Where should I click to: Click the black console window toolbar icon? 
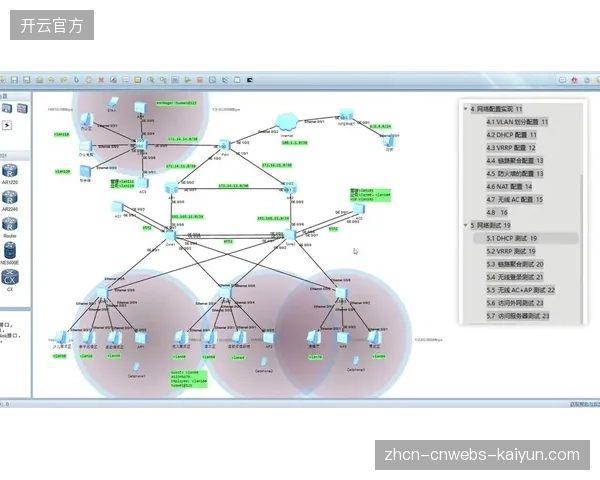tap(249, 80)
